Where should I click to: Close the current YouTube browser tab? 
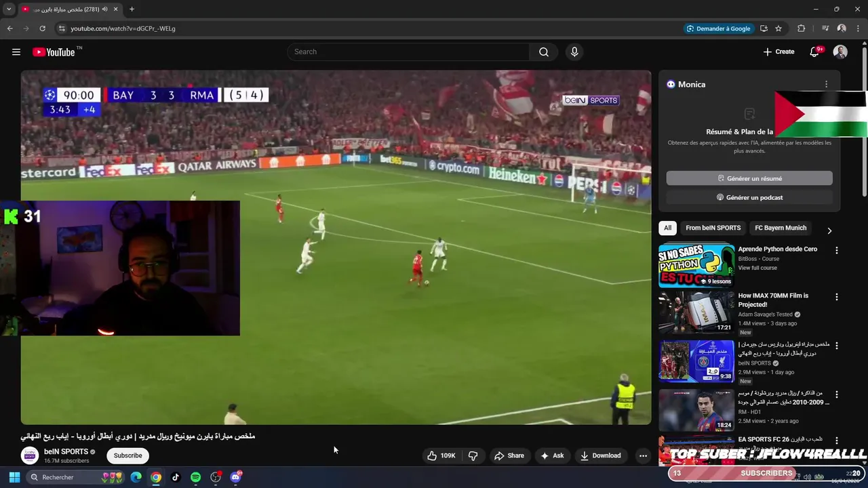tap(116, 9)
